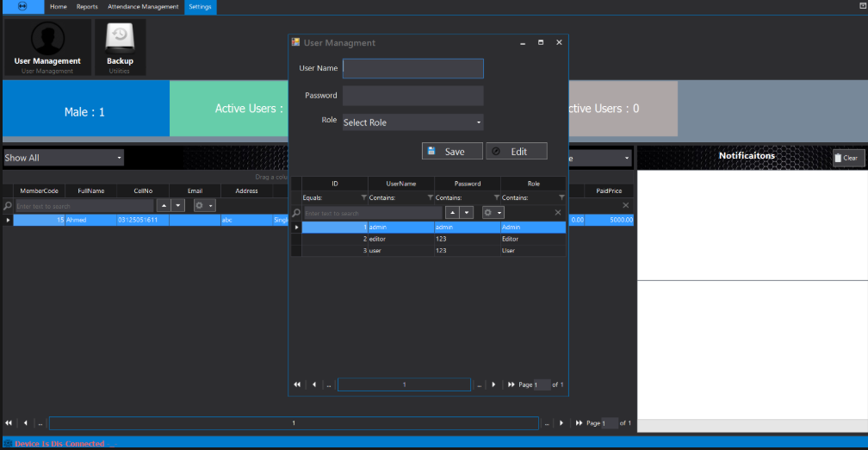Screen dimensions: 868x450
Task: Open search options gear in user grid
Action: [x=492, y=212]
